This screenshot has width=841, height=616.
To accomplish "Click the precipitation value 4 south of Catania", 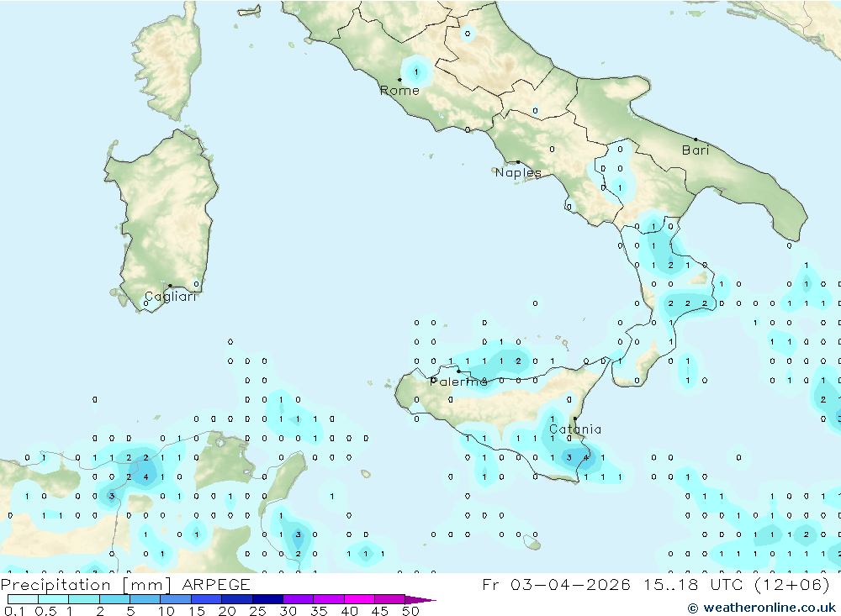I will (x=585, y=458).
